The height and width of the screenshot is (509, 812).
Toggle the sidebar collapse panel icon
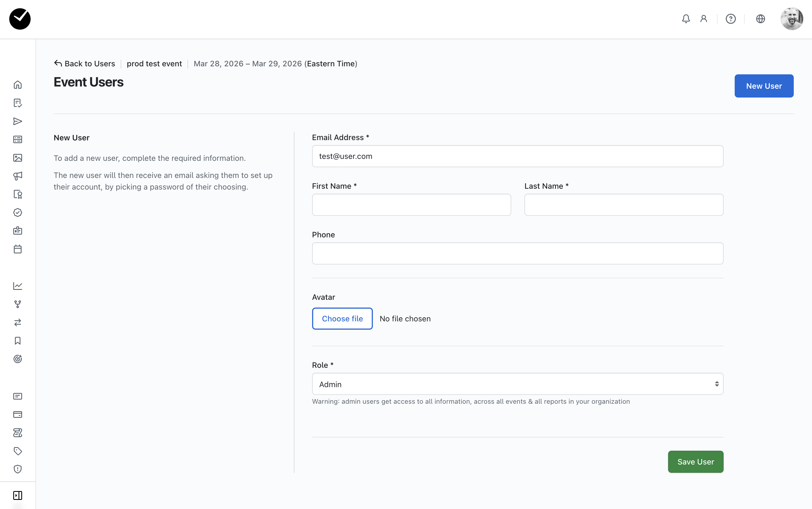pyautogui.click(x=17, y=495)
